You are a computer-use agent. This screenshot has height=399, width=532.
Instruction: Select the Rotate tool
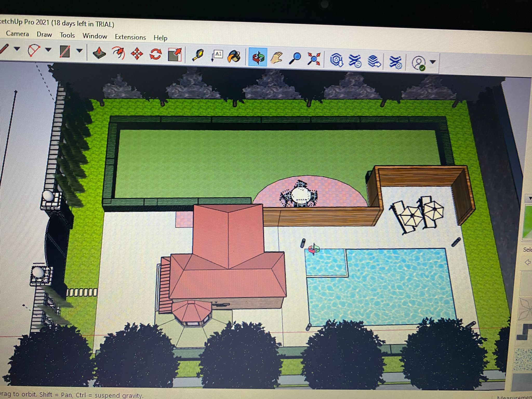pyautogui.click(x=155, y=54)
